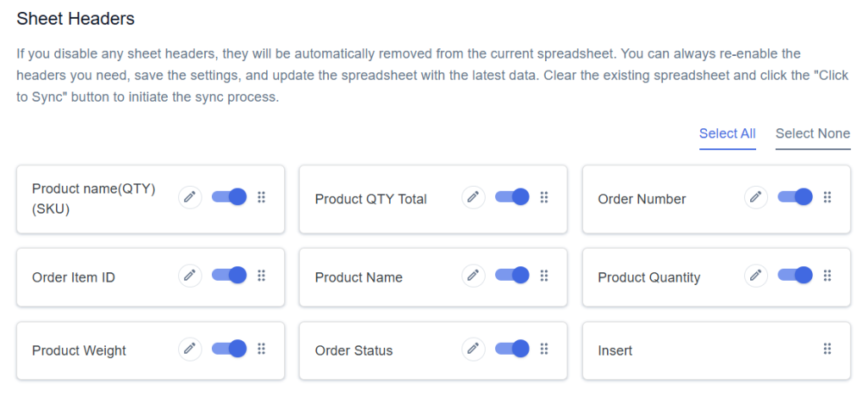
Task: Turn off the Order Item ID switch
Action: click(x=229, y=275)
